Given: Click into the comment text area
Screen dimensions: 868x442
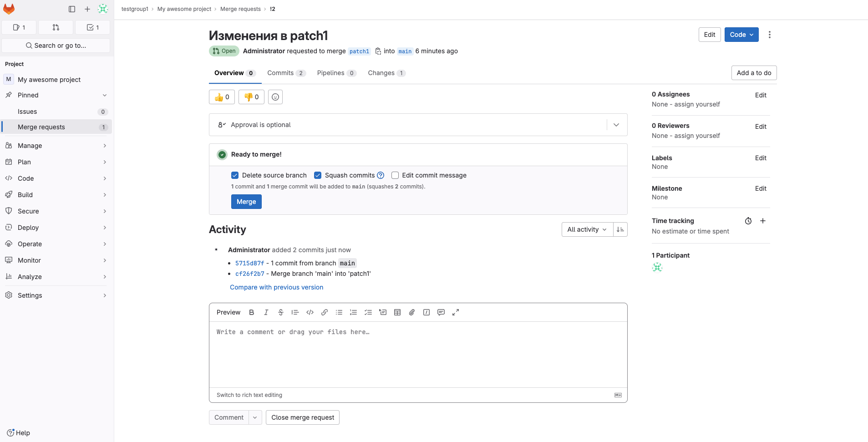Looking at the screenshot, I should point(418,354).
